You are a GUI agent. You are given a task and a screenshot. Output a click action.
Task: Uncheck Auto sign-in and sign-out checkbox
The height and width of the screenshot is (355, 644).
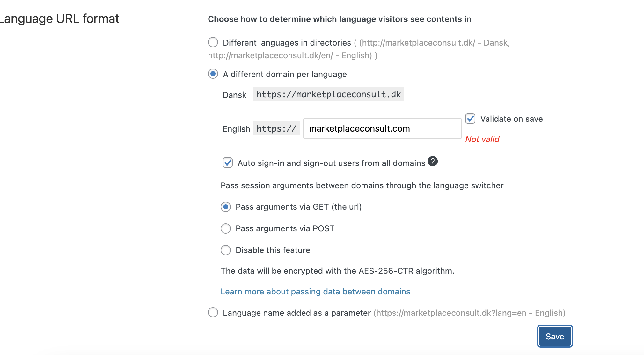pyautogui.click(x=228, y=163)
